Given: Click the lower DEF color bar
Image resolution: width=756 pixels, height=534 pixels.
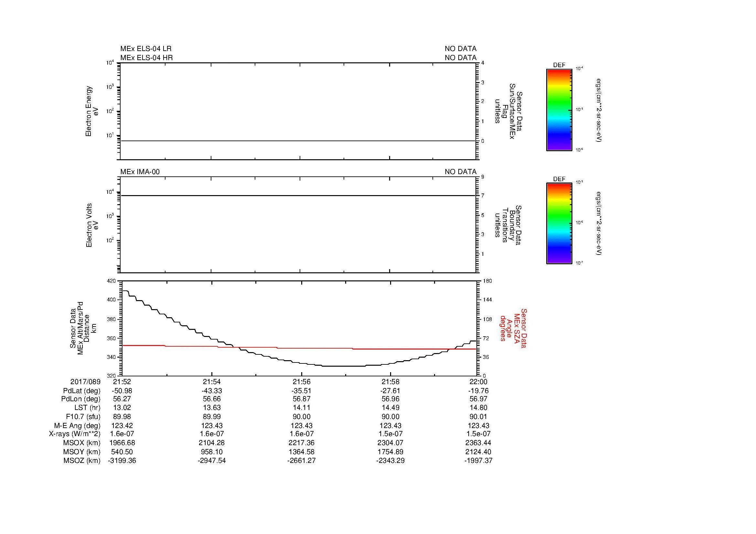Looking at the screenshot, I should [559, 224].
